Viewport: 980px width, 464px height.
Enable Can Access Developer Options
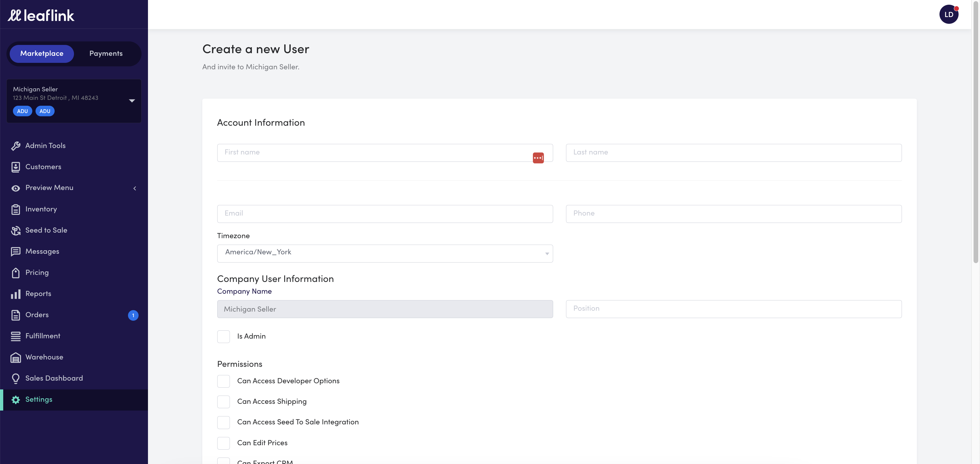click(x=224, y=381)
